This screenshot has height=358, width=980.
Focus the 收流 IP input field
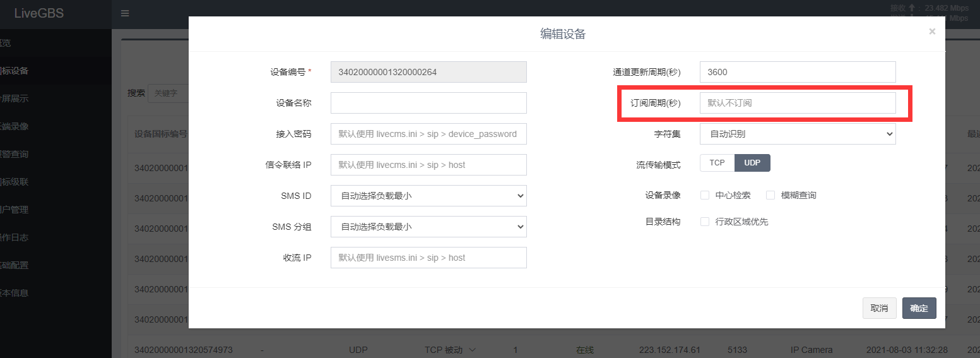(428, 258)
